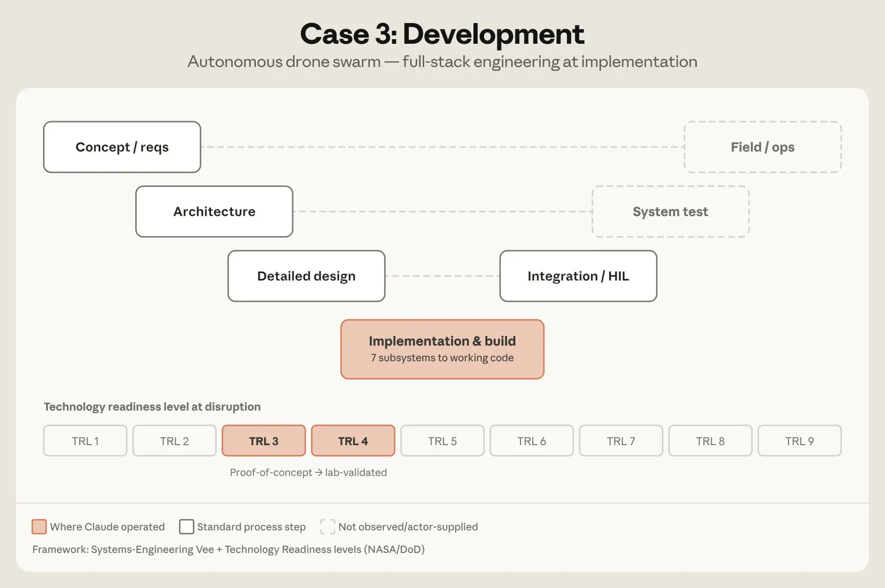
Task: Click the TRL 8 cell
Action: coord(710,441)
